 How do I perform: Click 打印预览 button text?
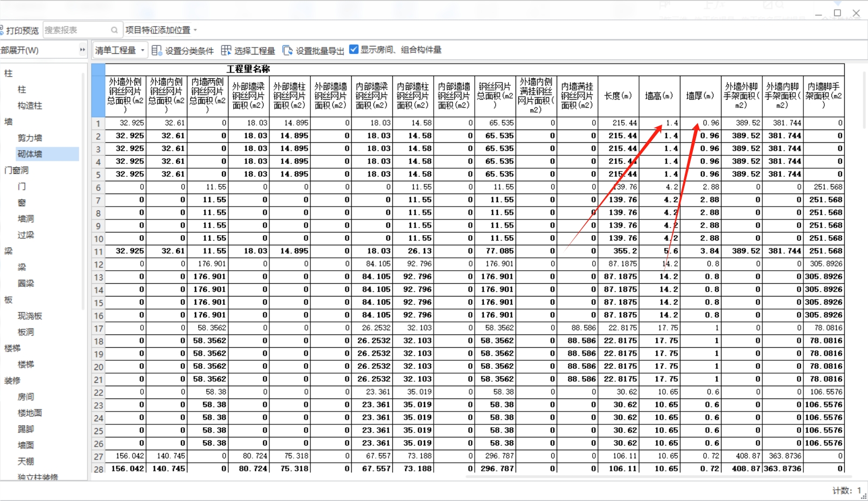click(23, 31)
